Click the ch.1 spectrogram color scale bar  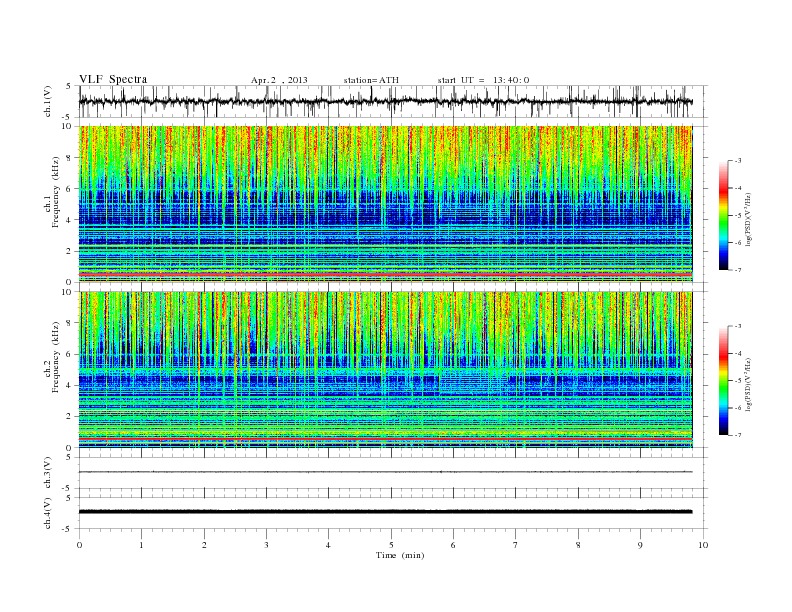[723, 216]
